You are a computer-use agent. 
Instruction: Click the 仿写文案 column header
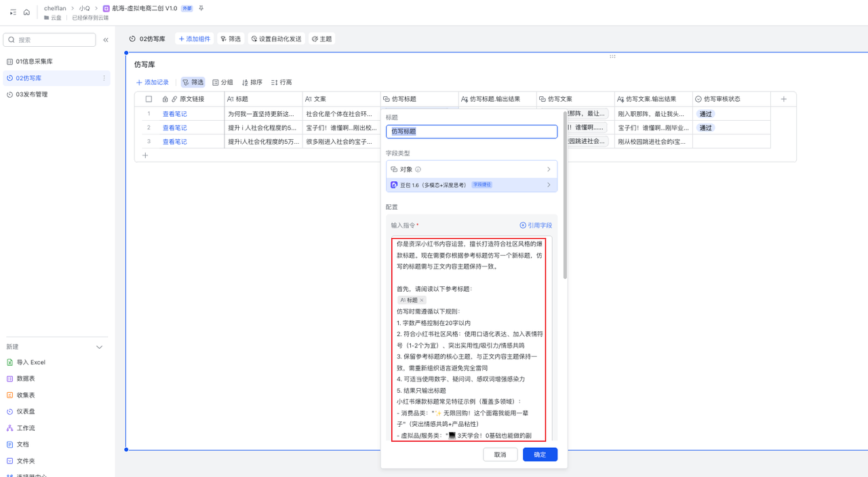coord(576,99)
